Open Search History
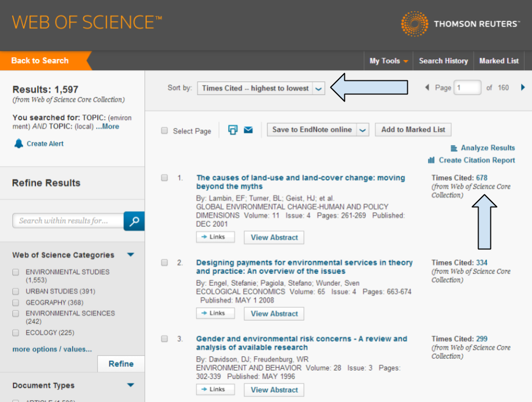This screenshot has height=402, width=532. point(443,61)
